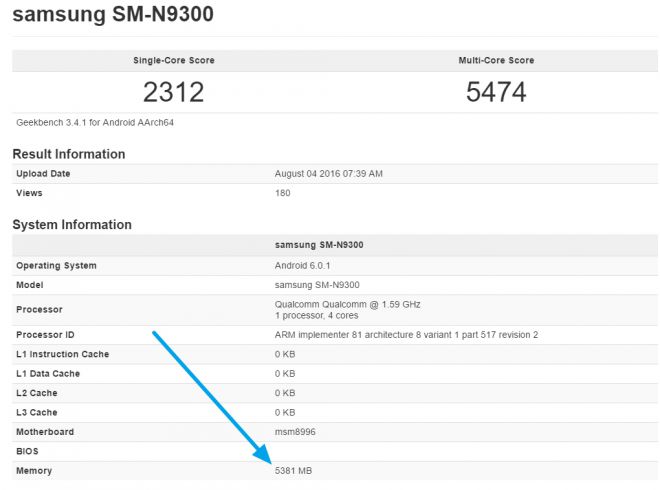This screenshot has height=490, width=660.
Task: Click the single-core score value 2312
Action: pyautogui.click(x=174, y=92)
